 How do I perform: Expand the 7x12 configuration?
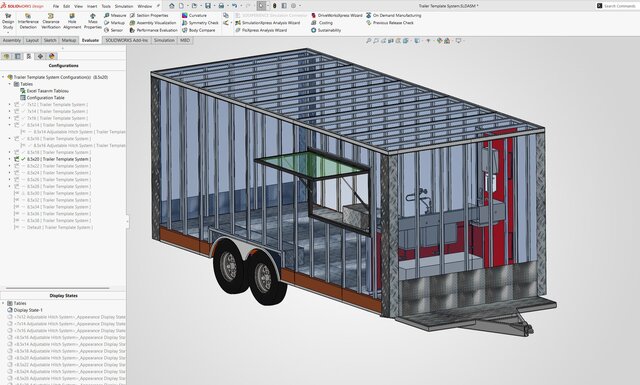(x=10, y=105)
